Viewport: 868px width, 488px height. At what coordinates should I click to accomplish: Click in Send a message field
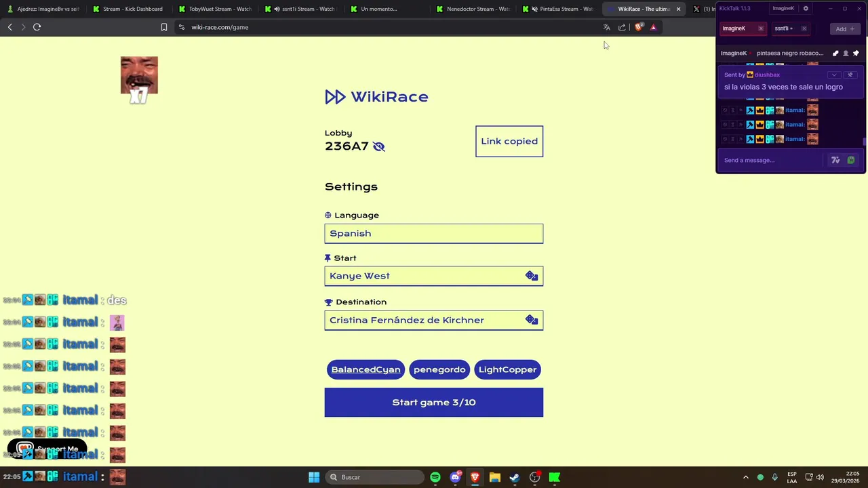pyautogui.click(x=772, y=161)
